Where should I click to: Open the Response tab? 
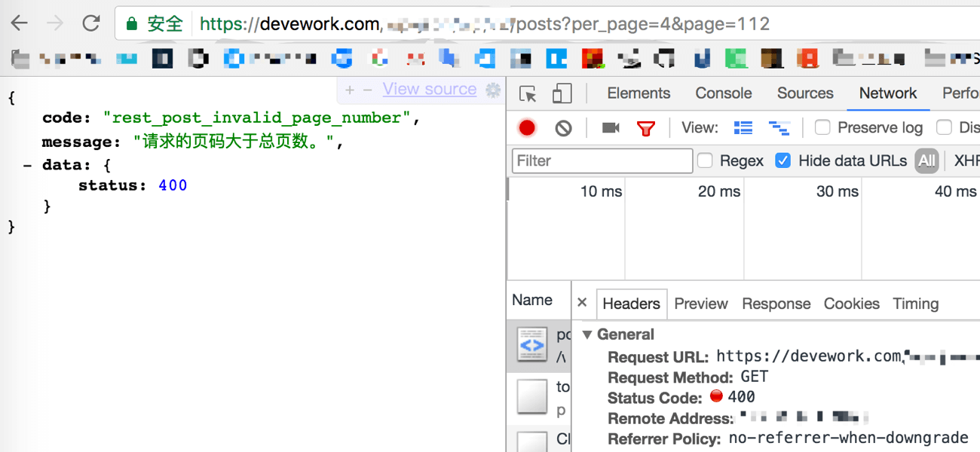(x=776, y=304)
